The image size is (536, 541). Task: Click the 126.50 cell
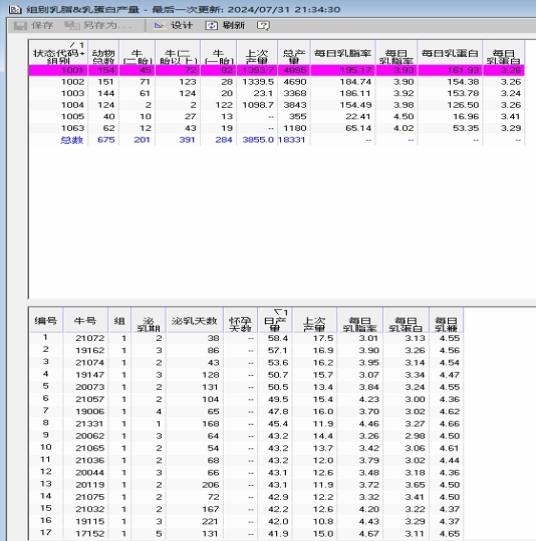point(463,105)
